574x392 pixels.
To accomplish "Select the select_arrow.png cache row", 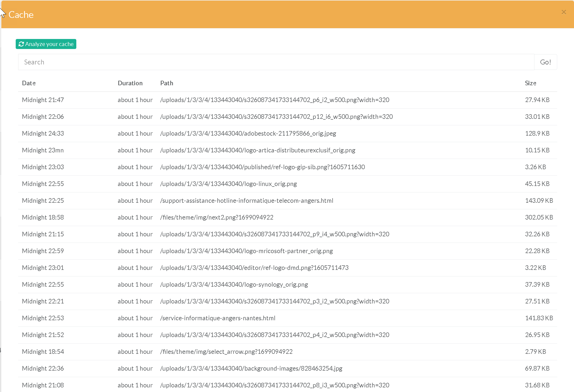I will pyautogui.click(x=226, y=352).
